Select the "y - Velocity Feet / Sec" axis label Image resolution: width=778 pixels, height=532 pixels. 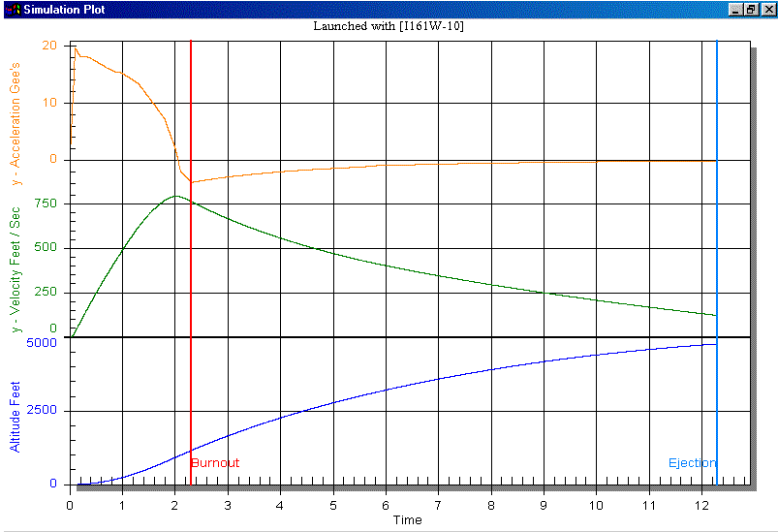(16, 269)
